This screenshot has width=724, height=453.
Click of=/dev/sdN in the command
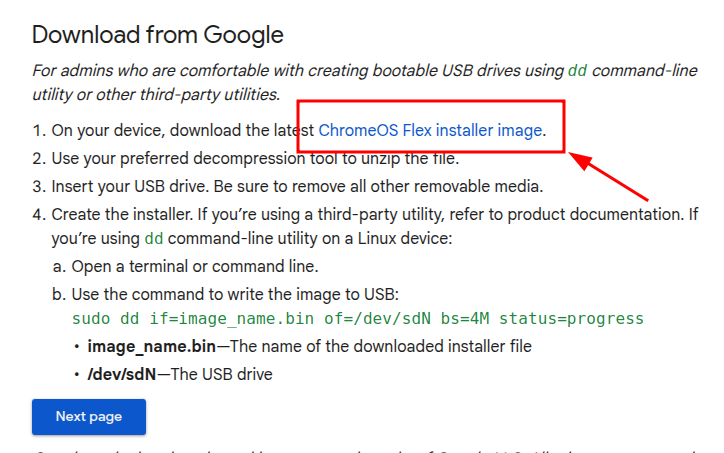pos(377,319)
